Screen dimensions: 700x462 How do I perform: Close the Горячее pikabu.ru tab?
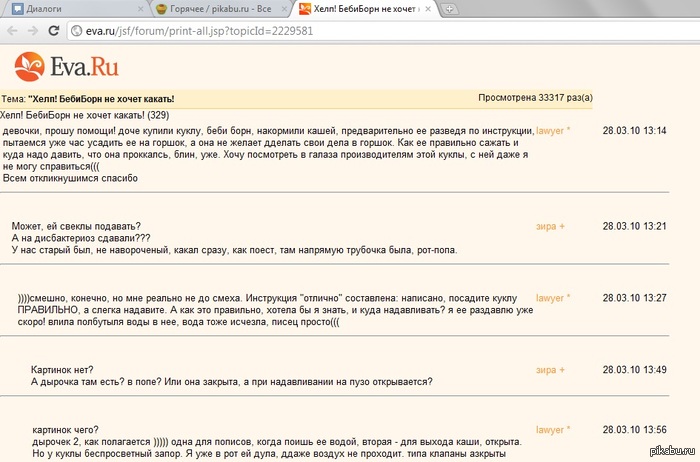point(284,9)
